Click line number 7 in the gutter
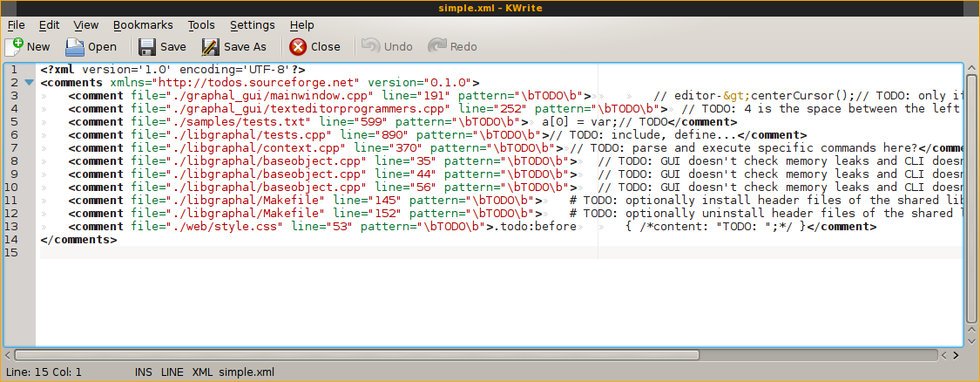This screenshot has height=382, width=980. pos(14,147)
